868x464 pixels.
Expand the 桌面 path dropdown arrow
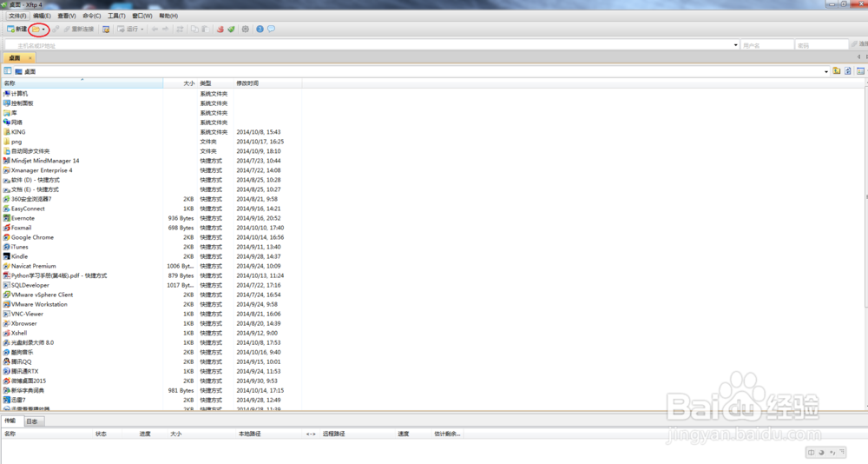coord(826,71)
